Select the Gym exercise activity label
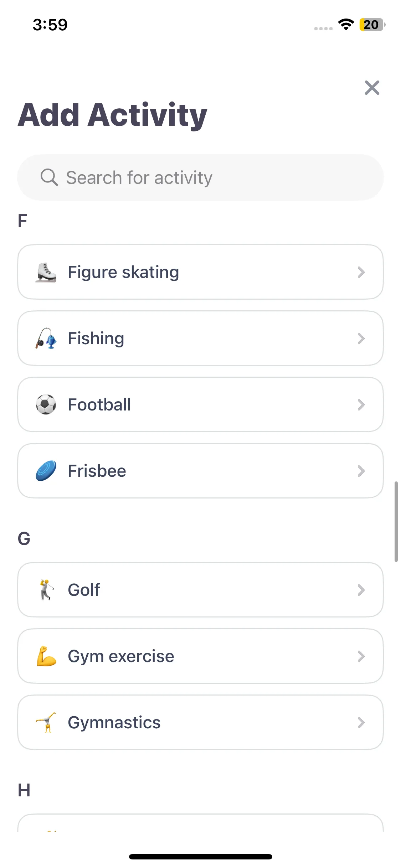This screenshot has width=401, height=868. [121, 656]
